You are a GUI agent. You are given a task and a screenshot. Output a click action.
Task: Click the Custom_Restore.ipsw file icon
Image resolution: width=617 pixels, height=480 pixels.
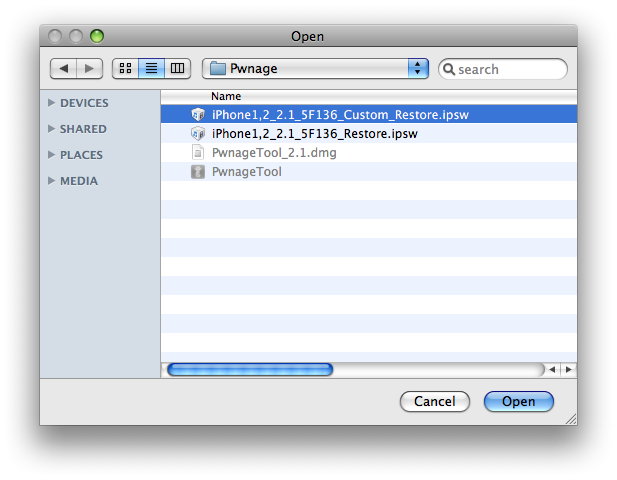[198, 114]
